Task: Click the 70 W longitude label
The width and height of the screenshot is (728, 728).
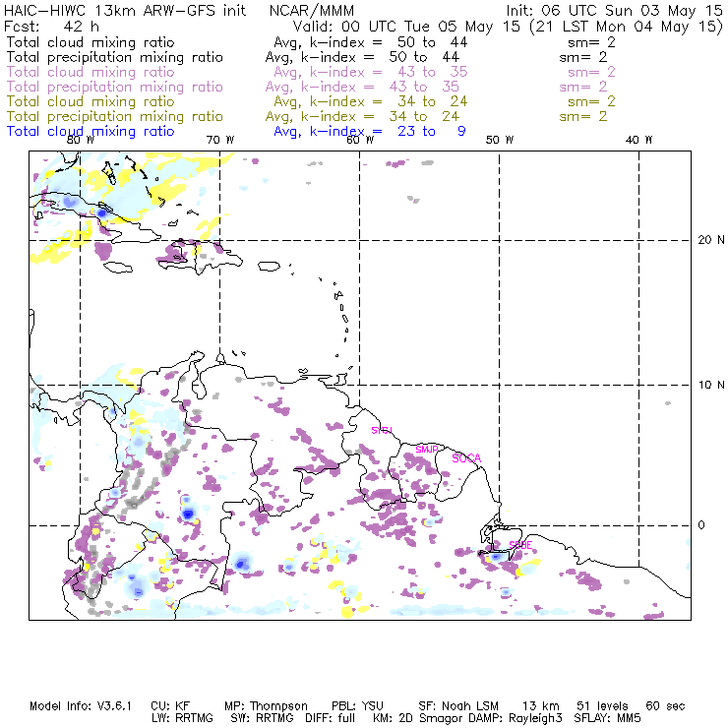Action: (x=220, y=140)
